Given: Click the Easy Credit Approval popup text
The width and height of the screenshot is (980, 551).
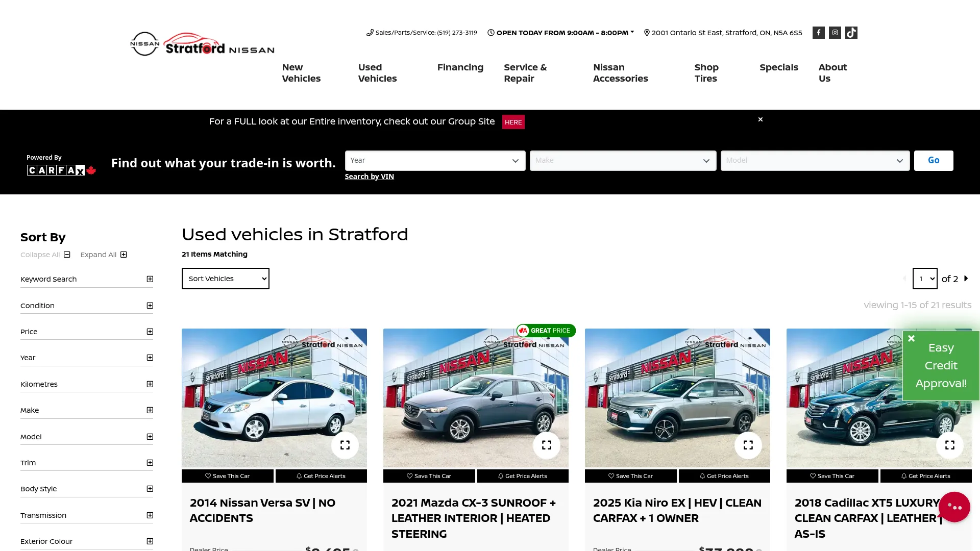Looking at the screenshot, I should point(941,366).
